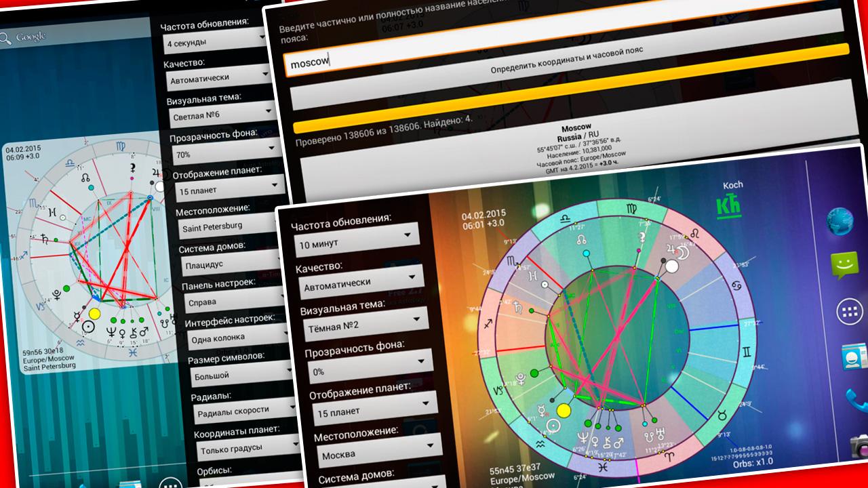868x488 pixels.
Task: Open the visual theme dropdown showing Светлая №6
Action: coord(222,115)
